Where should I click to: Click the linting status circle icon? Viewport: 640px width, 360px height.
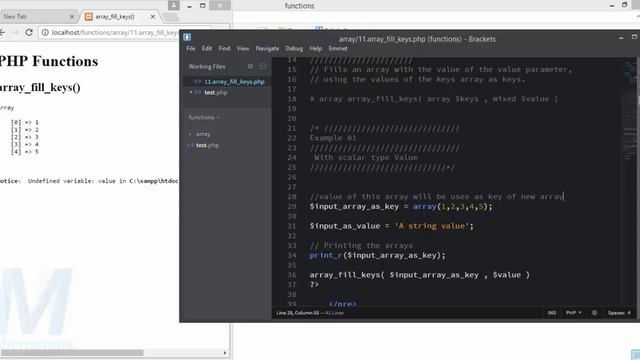coord(594,313)
